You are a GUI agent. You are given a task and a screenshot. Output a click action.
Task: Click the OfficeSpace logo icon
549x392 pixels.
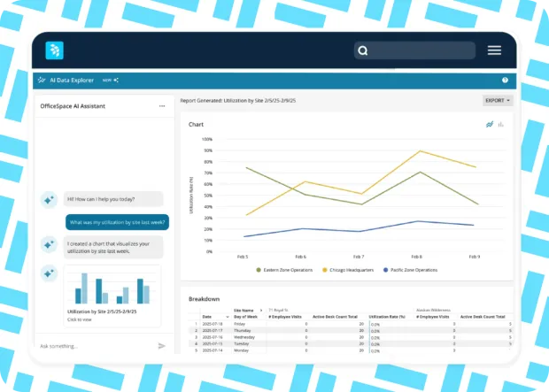click(x=55, y=50)
